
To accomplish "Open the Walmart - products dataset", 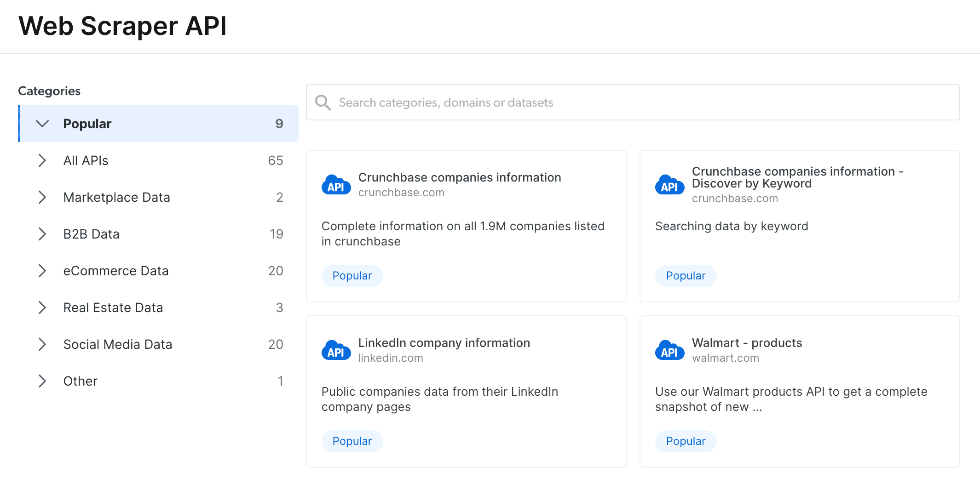I will click(x=747, y=342).
